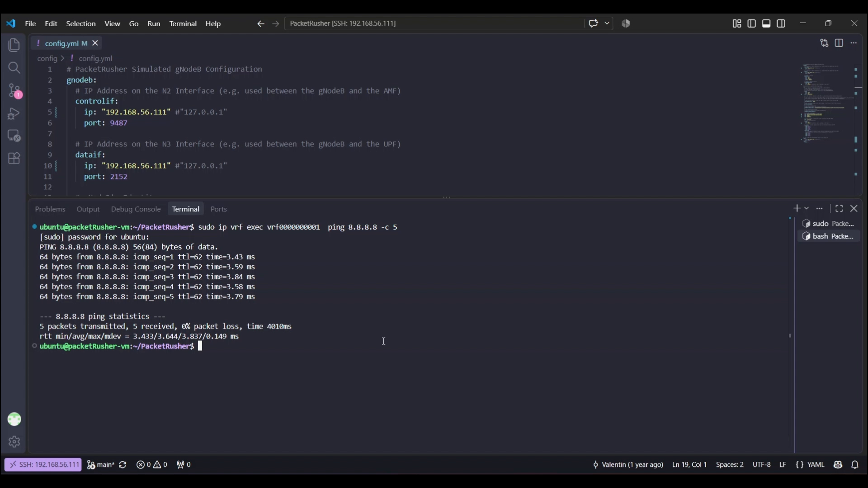Switch to Debug Console tab
868x488 pixels.
(x=136, y=209)
